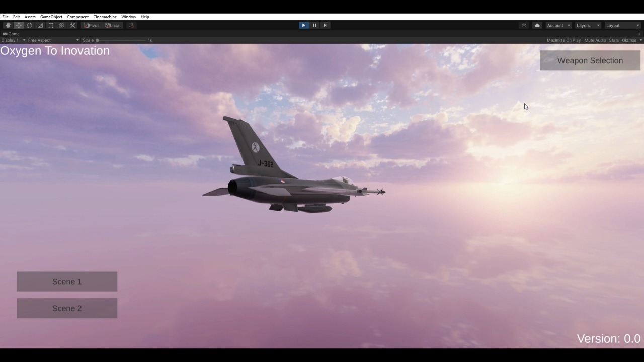Toggle Maximize On Play
Screen dimensions: 644x362
(x=563, y=40)
